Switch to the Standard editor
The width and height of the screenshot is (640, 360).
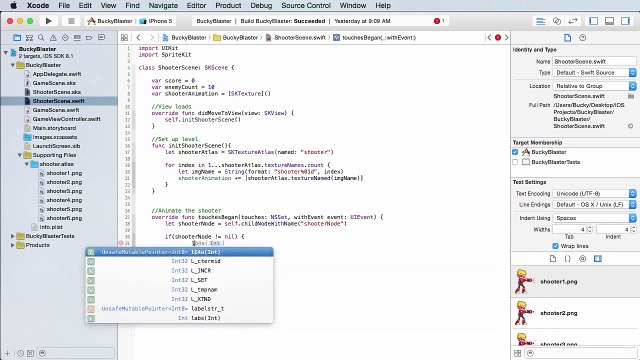coord(540,21)
